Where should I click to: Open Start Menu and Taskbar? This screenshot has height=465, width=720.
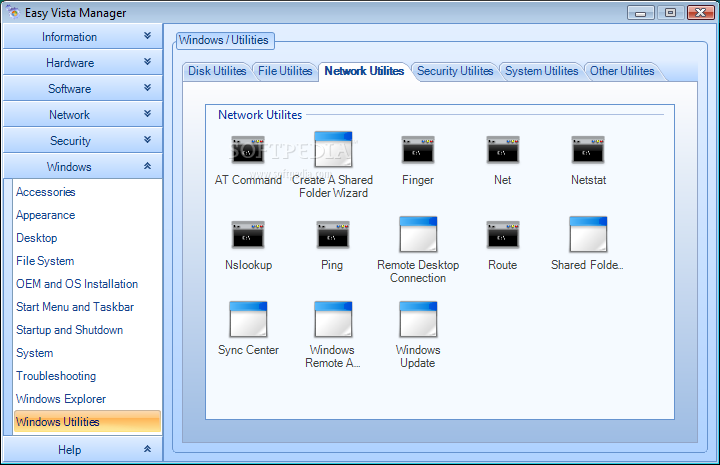click(75, 307)
